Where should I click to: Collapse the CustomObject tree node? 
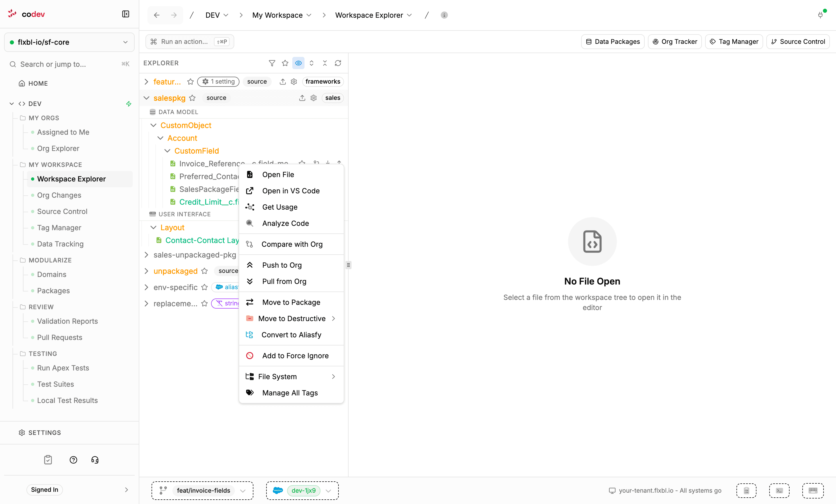click(x=153, y=125)
